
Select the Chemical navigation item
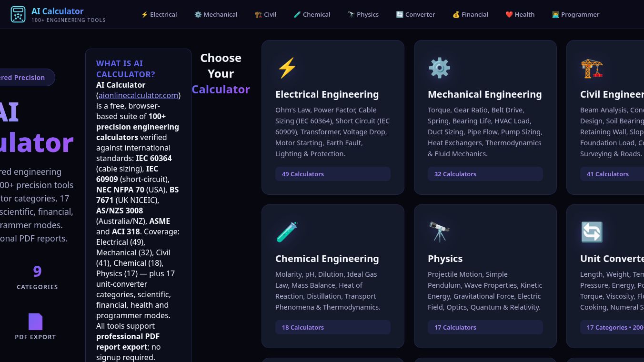click(312, 14)
